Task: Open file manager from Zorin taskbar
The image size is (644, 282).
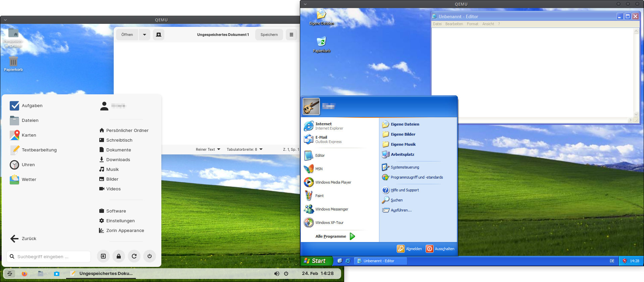Action: tap(41, 274)
